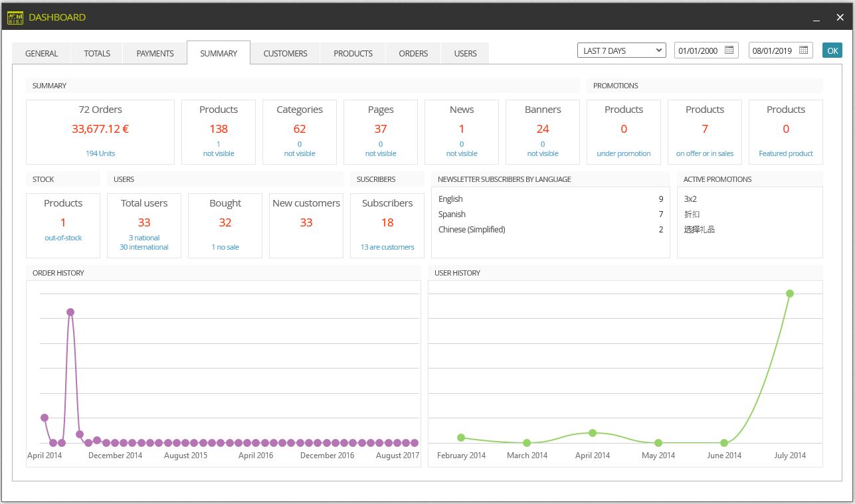Click the out-of-stock link under Stock Products

[x=63, y=238]
